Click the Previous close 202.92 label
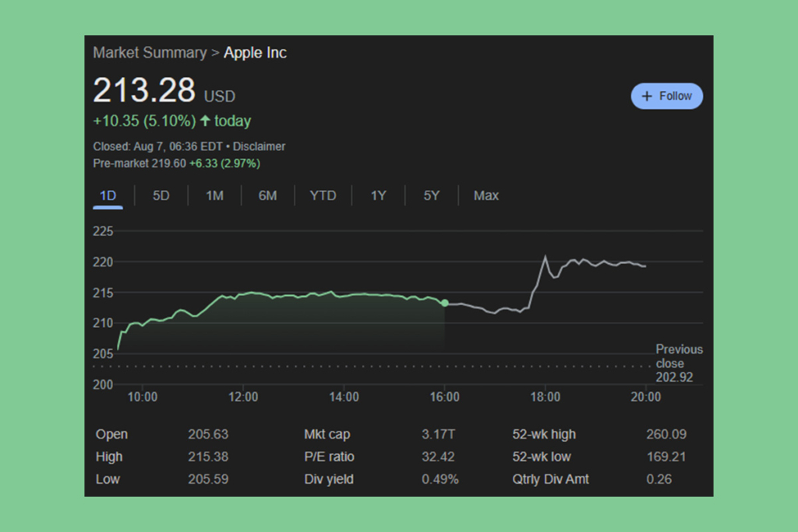The image size is (798, 532). [678, 363]
